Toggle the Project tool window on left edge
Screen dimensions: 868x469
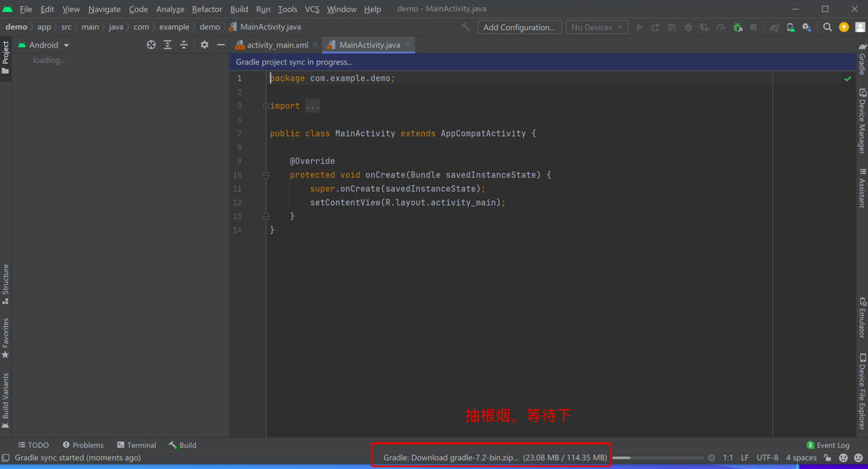click(x=6, y=57)
